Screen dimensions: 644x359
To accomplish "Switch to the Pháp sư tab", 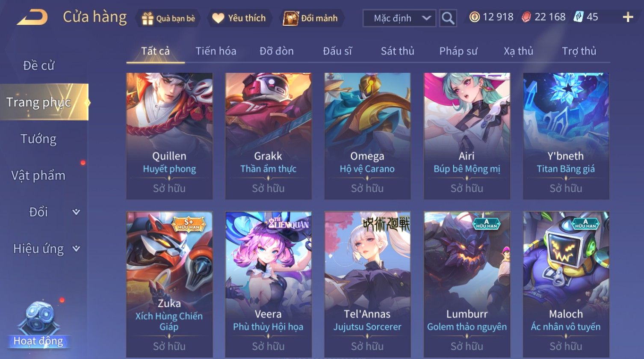I will [458, 51].
